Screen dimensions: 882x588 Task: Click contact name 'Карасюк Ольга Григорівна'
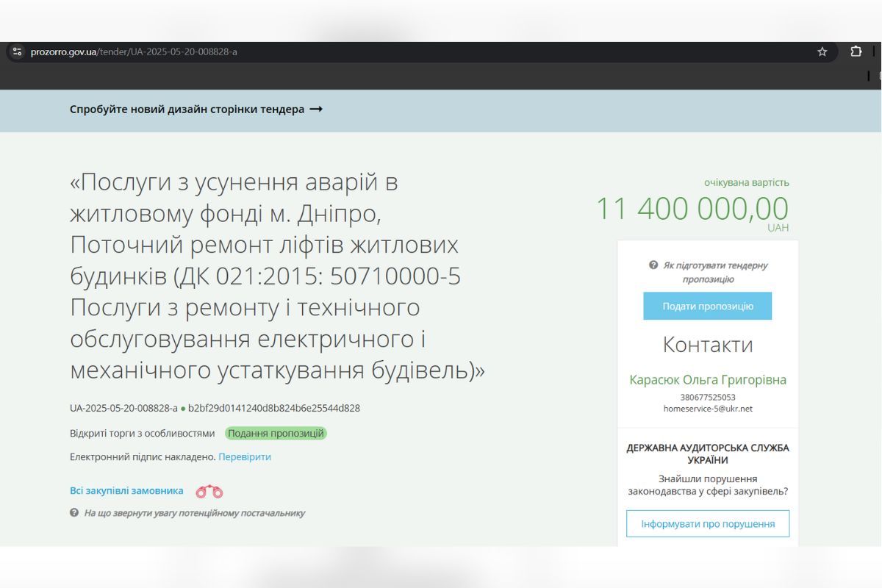708,380
